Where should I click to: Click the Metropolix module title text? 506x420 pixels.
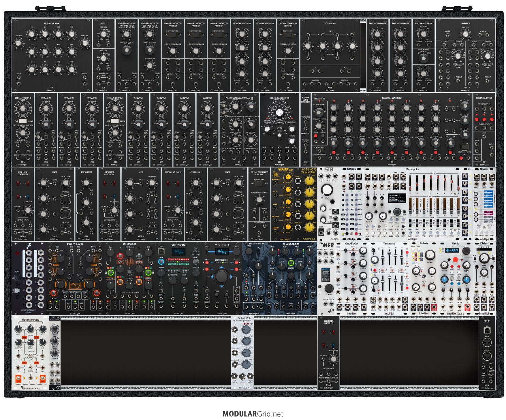(412, 169)
